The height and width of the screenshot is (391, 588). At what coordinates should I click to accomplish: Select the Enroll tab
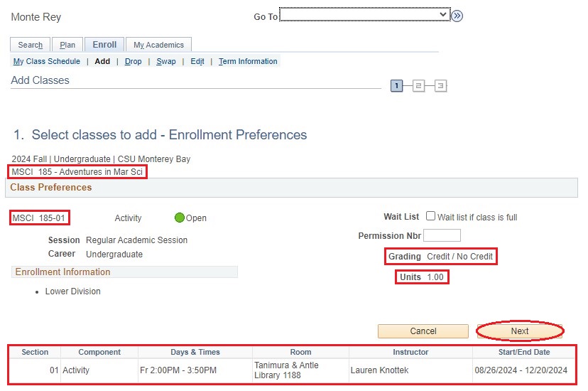coord(105,44)
